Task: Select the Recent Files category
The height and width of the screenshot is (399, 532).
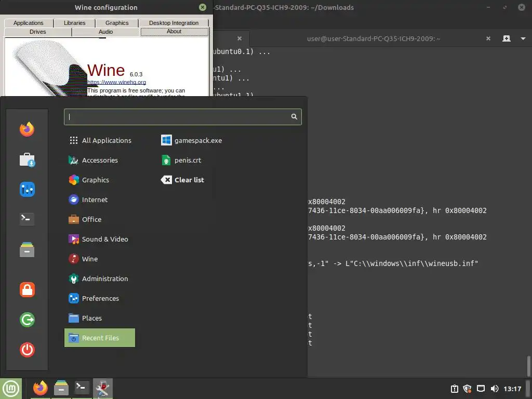Action: tap(100, 338)
